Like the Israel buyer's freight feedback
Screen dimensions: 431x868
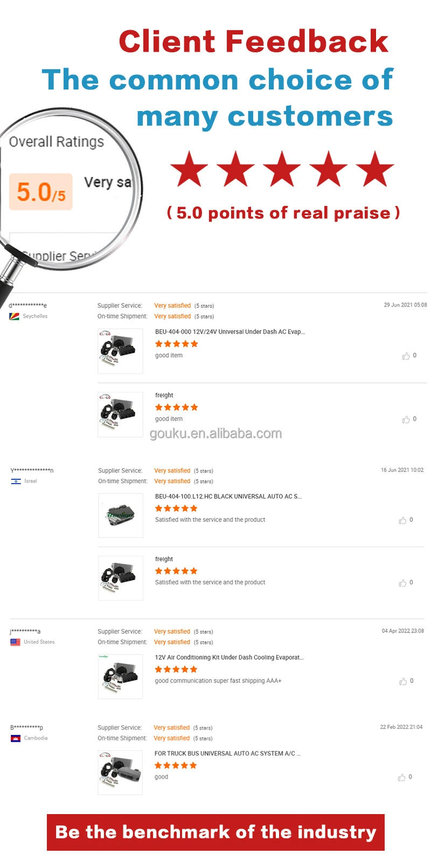pos(403,583)
